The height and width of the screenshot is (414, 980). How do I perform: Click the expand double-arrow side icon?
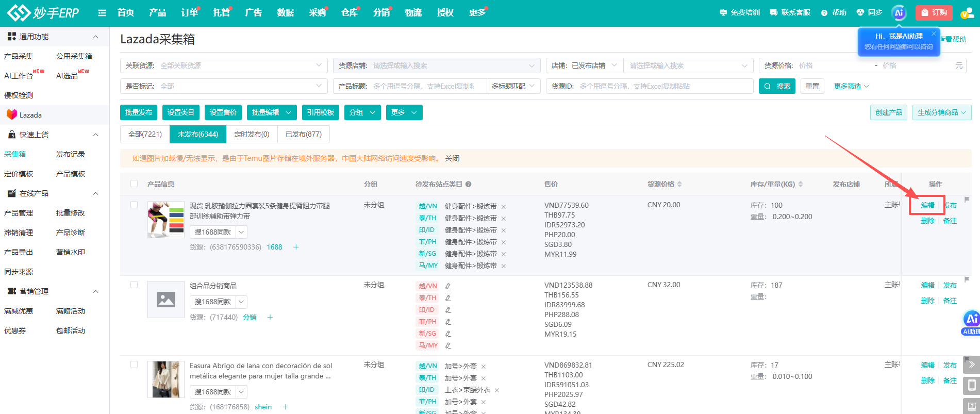tap(971, 365)
